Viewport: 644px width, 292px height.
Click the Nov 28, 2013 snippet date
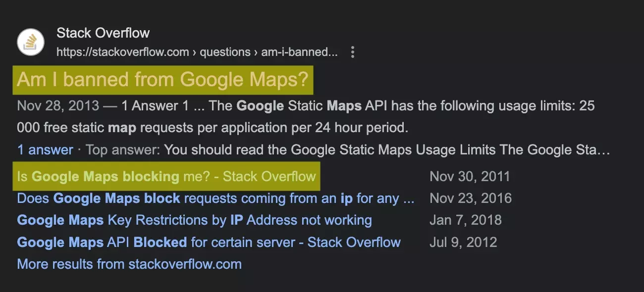click(x=57, y=106)
